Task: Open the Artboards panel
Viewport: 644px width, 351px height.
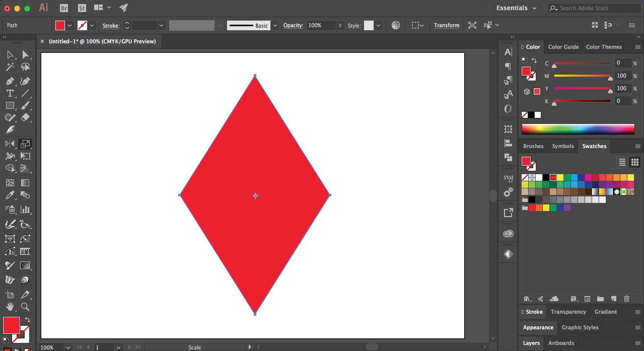Action: click(x=561, y=343)
